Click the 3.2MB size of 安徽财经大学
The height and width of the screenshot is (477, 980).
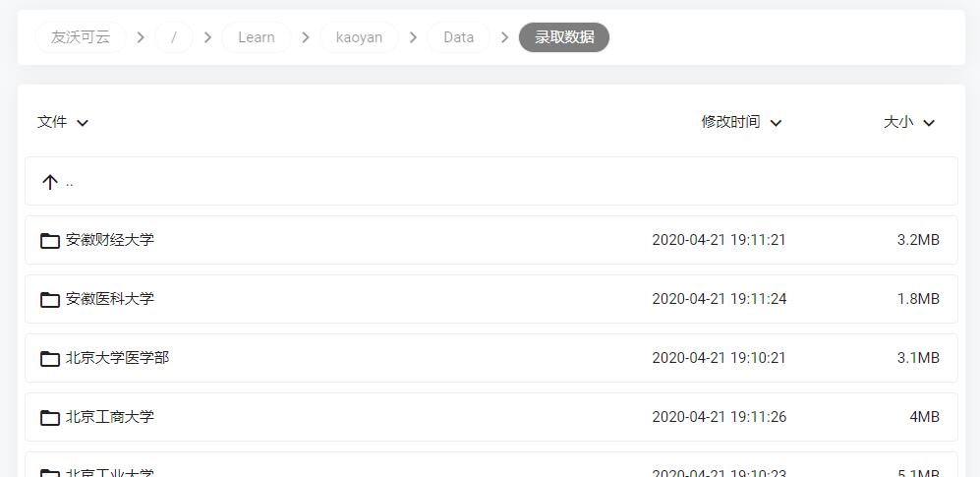pyautogui.click(x=918, y=240)
